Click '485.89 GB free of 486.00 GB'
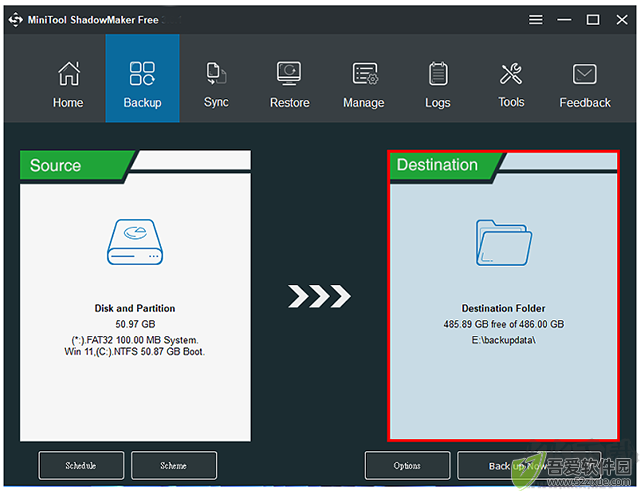 (504, 324)
